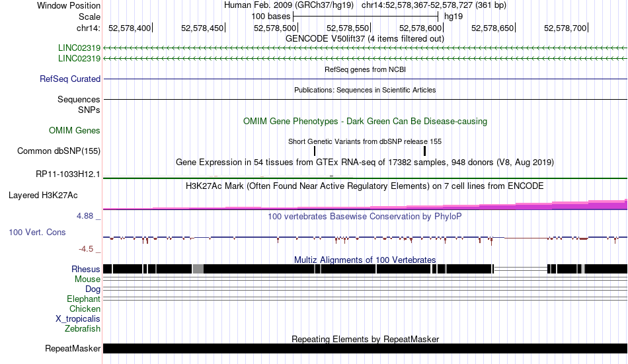Click the GENCODE V50lift37 track title
This screenshot has height=364, width=628.
click(x=365, y=39)
